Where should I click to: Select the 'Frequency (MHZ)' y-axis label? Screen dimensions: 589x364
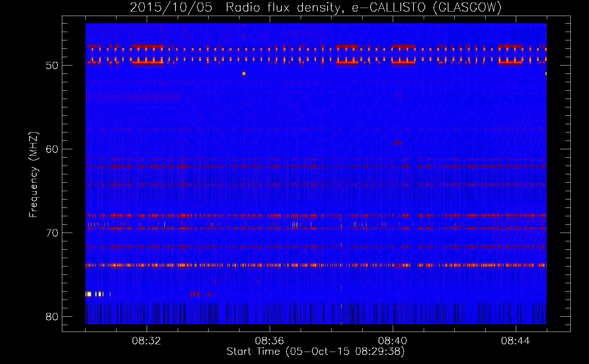point(33,175)
